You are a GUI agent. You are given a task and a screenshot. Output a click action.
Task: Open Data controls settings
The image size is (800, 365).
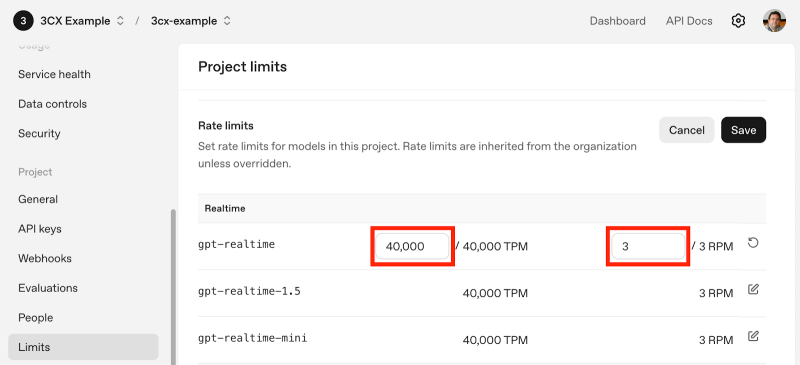53,104
